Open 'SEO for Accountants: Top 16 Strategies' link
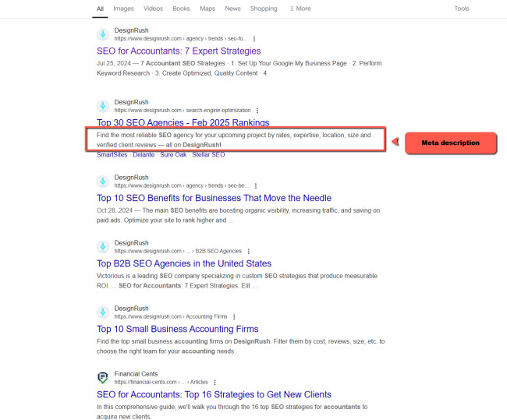Image resolution: width=507 pixels, height=420 pixels. pyautogui.click(x=214, y=395)
